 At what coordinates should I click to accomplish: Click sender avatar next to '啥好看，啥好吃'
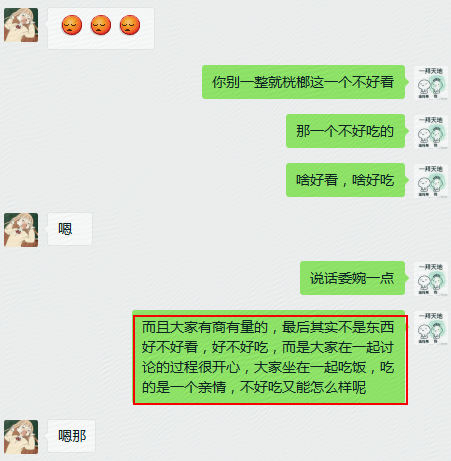[x=431, y=180]
